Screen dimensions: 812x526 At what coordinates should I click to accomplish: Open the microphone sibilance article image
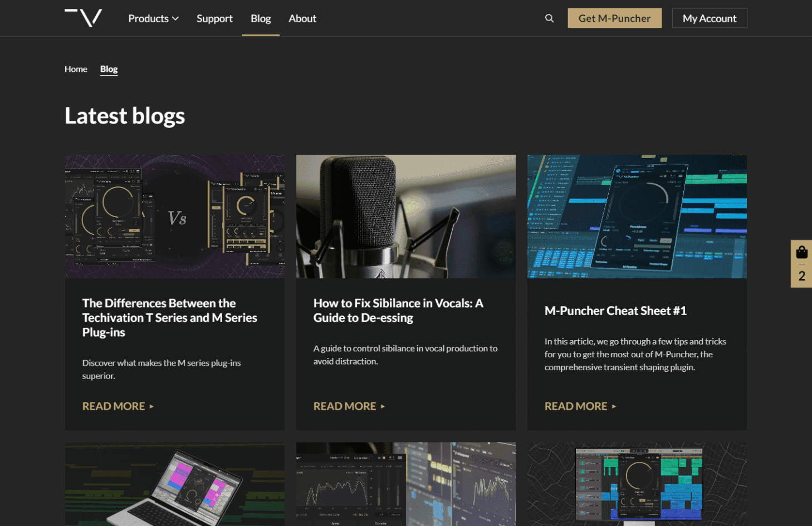point(405,217)
